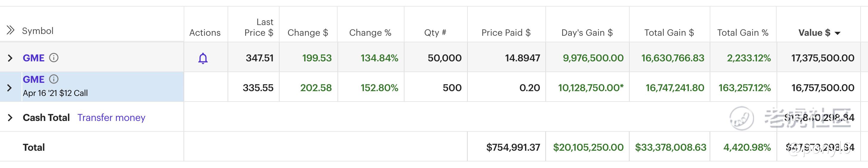Viewport: 868px width, 168px height.
Task: Sort by Price Paid $ column
Action: click(x=506, y=32)
